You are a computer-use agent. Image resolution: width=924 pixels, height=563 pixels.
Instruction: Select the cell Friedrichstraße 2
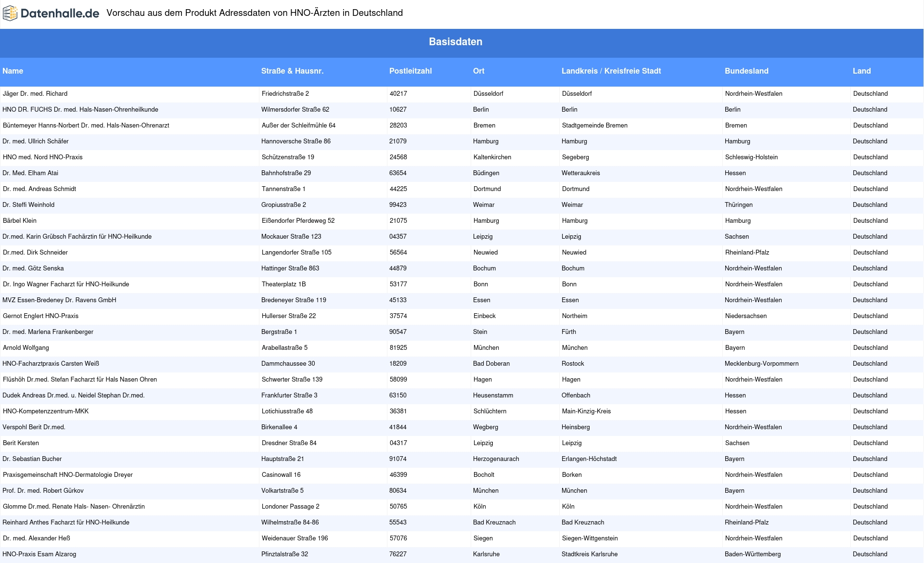click(x=285, y=94)
